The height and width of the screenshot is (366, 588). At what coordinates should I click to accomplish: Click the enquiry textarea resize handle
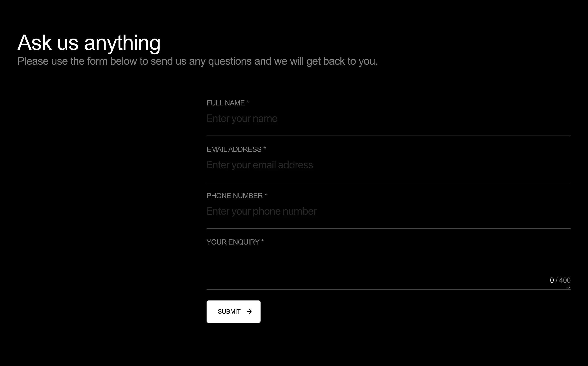568,287
